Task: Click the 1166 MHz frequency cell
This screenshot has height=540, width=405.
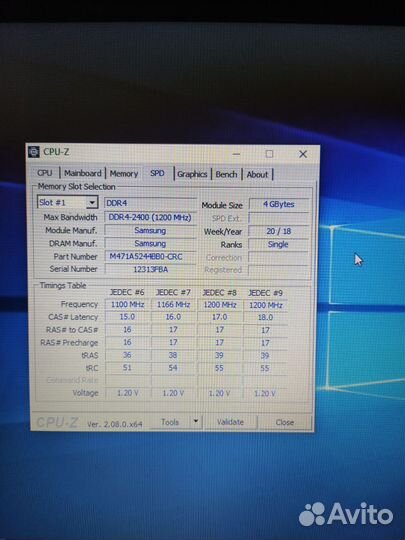Action: pos(174,305)
